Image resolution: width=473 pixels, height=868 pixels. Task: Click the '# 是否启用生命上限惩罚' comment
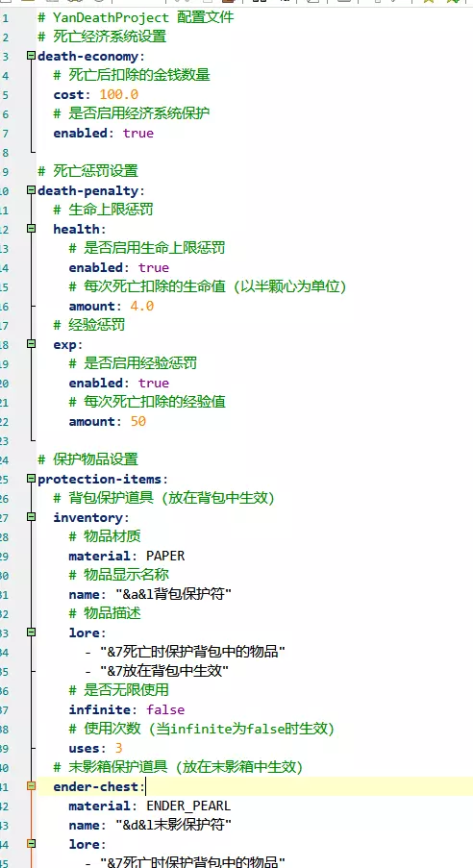pos(147,248)
